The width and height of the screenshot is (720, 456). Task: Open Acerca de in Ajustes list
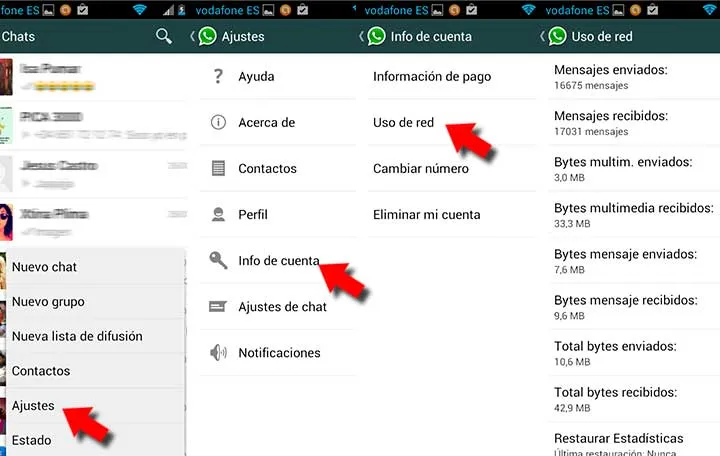coord(278,122)
